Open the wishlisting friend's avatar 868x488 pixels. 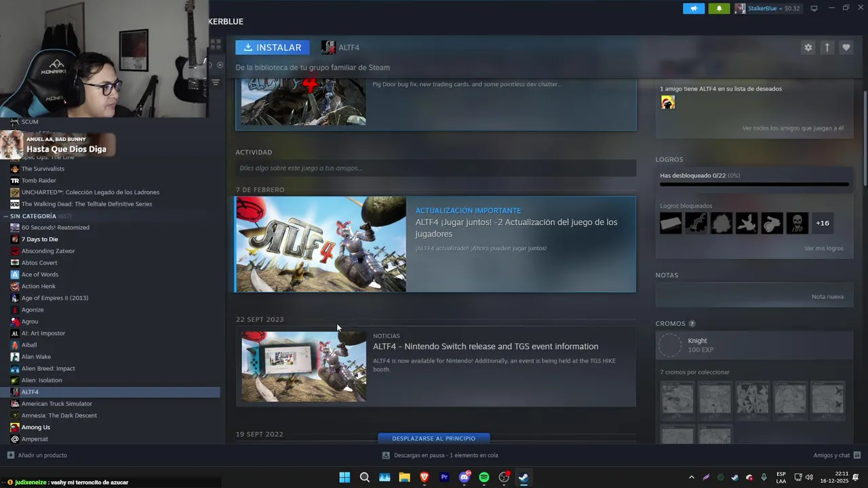pyautogui.click(x=668, y=102)
